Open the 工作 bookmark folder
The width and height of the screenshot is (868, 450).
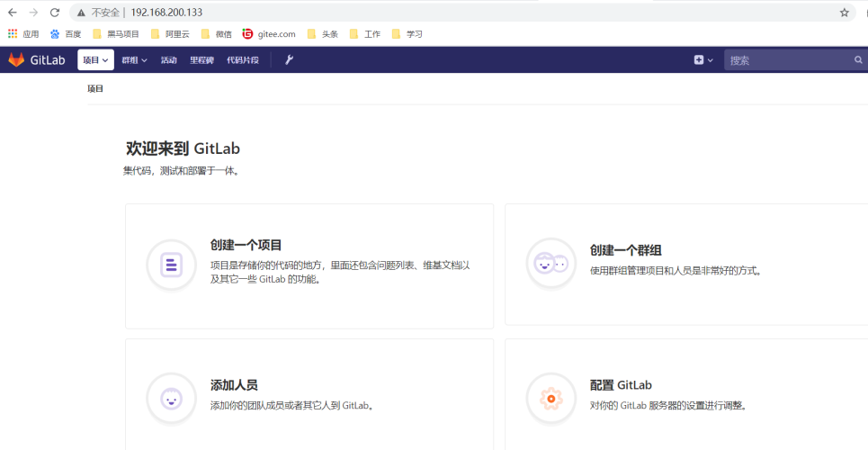point(365,34)
